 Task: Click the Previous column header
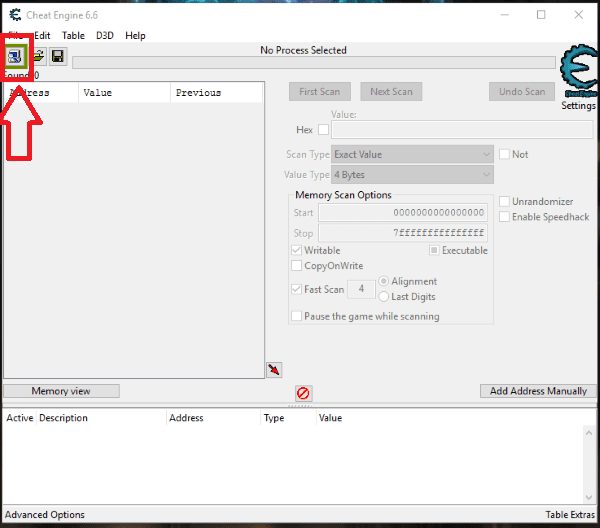(216, 93)
